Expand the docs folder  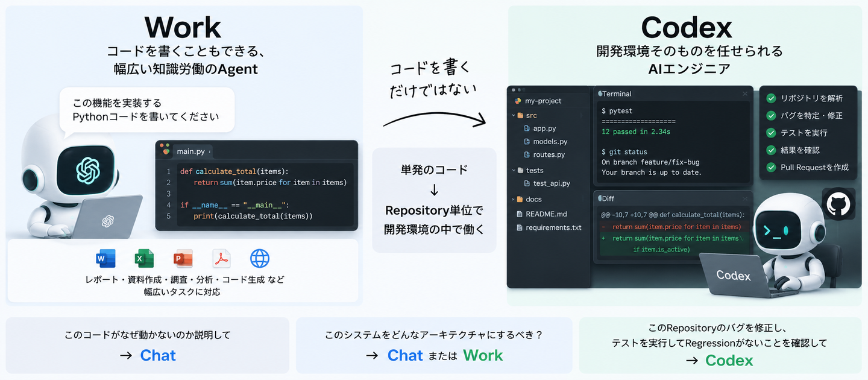tap(514, 199)
